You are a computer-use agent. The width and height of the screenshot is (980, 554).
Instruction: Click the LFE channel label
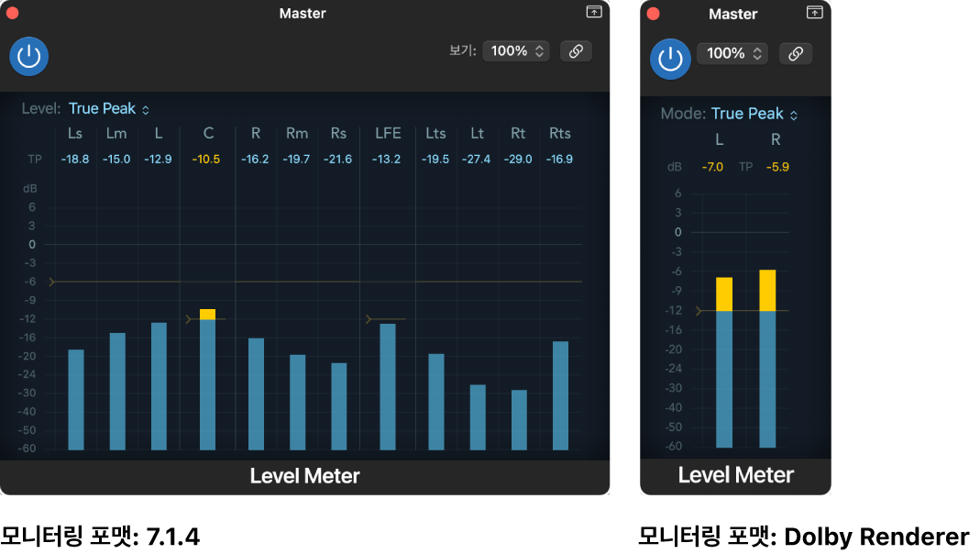point(388,133)
